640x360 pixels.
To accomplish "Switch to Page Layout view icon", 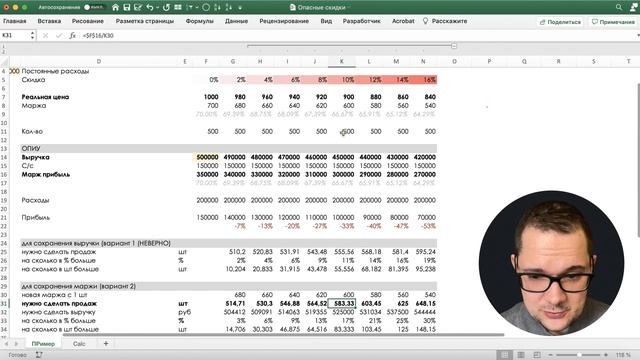I will click(x=521, y=355).
